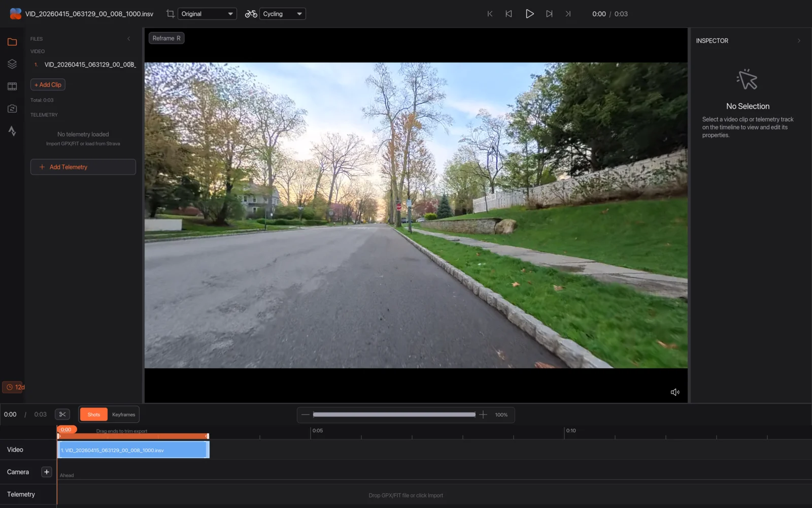The width and height of the screenshot is (812, 508).
Task: Jump to the end of the video
Action: (568, 14)
